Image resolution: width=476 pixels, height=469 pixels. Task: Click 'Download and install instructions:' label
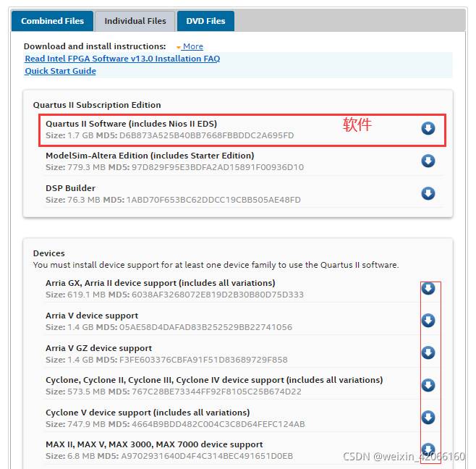pos(95,46)
